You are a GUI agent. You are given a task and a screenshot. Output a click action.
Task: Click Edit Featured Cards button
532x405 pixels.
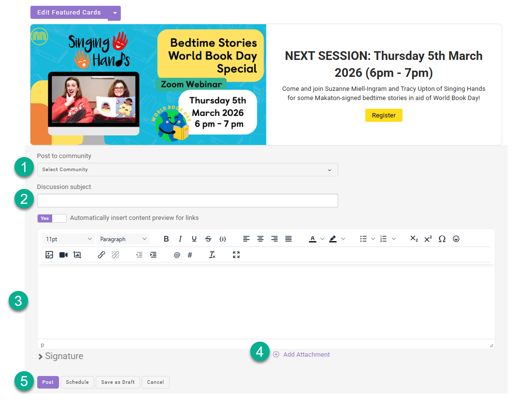click(69, 13)
